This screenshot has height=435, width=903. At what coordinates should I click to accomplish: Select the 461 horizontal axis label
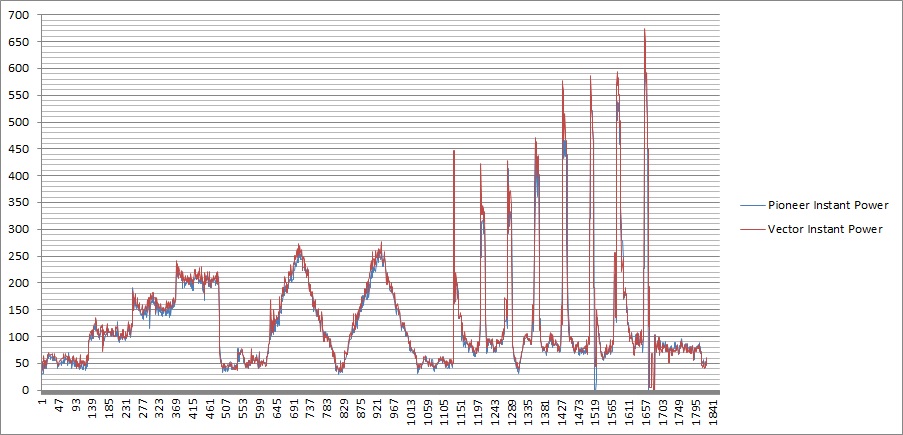coord(210,409)
